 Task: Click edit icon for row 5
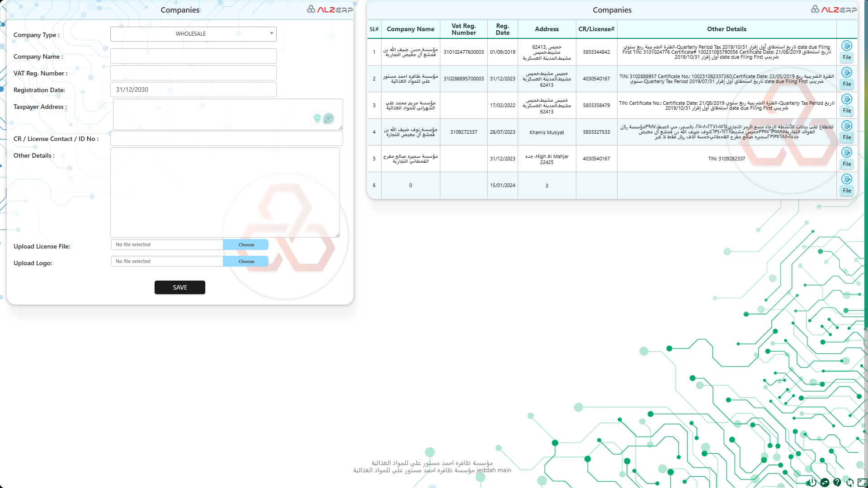[x=847, y=153]
